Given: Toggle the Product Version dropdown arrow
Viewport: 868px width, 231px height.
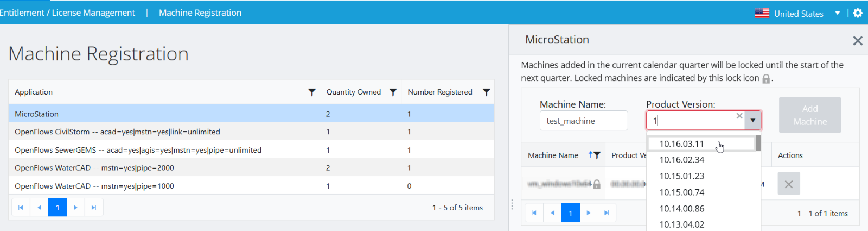Looking at the screenshot, I should pos(753,121).
